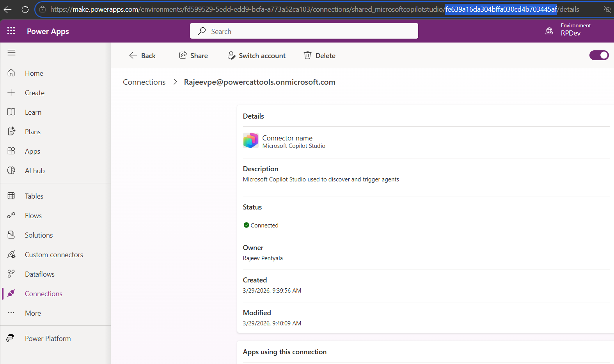
Task: Click the Delete trash can icon
Action: [308, 55]
